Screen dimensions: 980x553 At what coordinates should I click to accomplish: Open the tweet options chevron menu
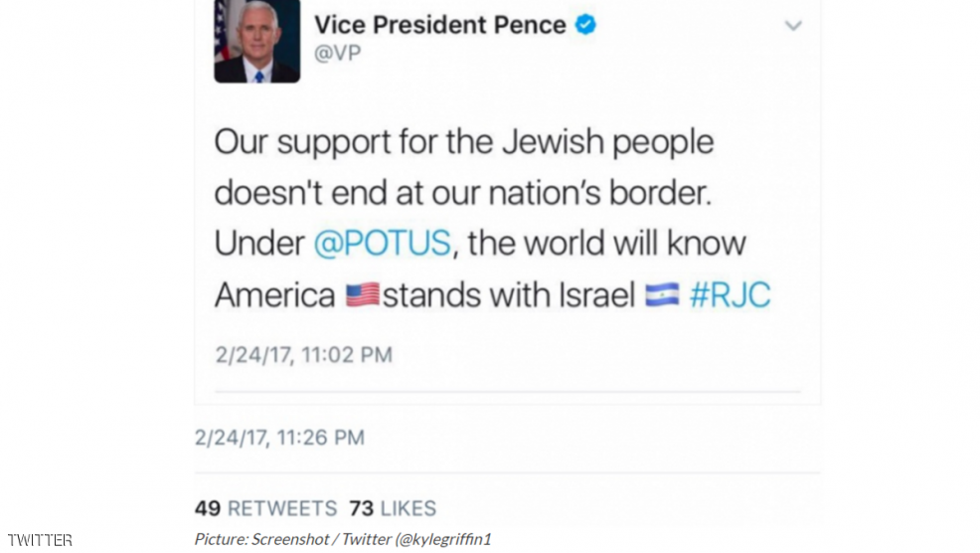coord(793,26)
